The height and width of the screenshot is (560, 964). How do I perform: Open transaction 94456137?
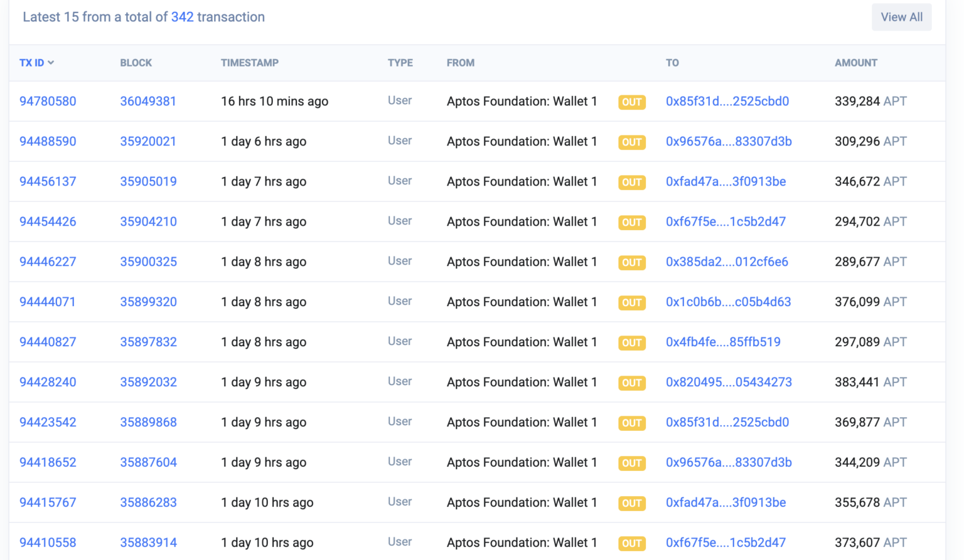pos(48,181)
